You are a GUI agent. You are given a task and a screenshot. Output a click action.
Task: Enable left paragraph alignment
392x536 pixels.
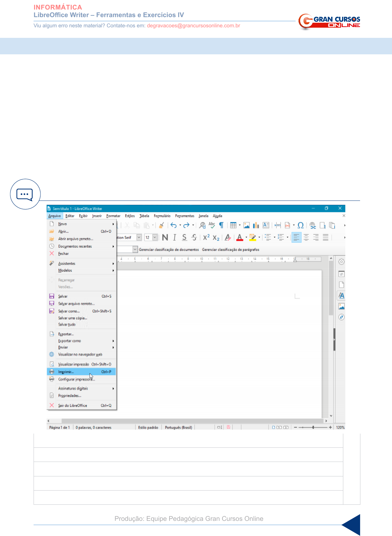(296, 237)
